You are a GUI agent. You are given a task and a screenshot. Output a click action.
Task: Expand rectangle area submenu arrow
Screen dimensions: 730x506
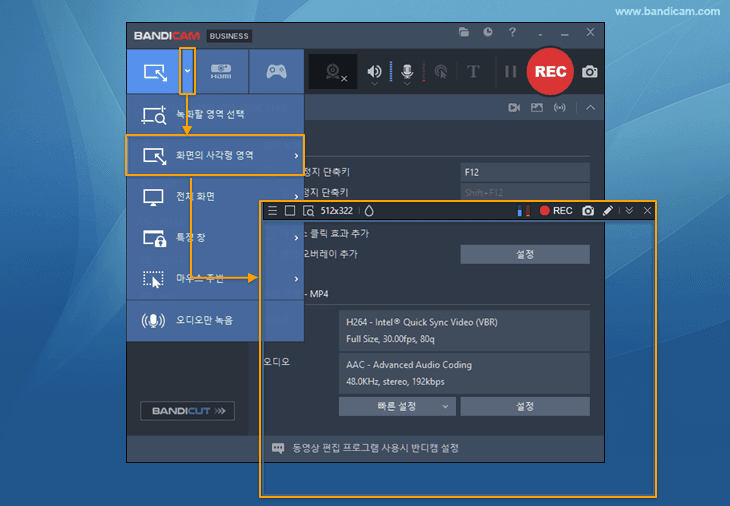point(296,155)
